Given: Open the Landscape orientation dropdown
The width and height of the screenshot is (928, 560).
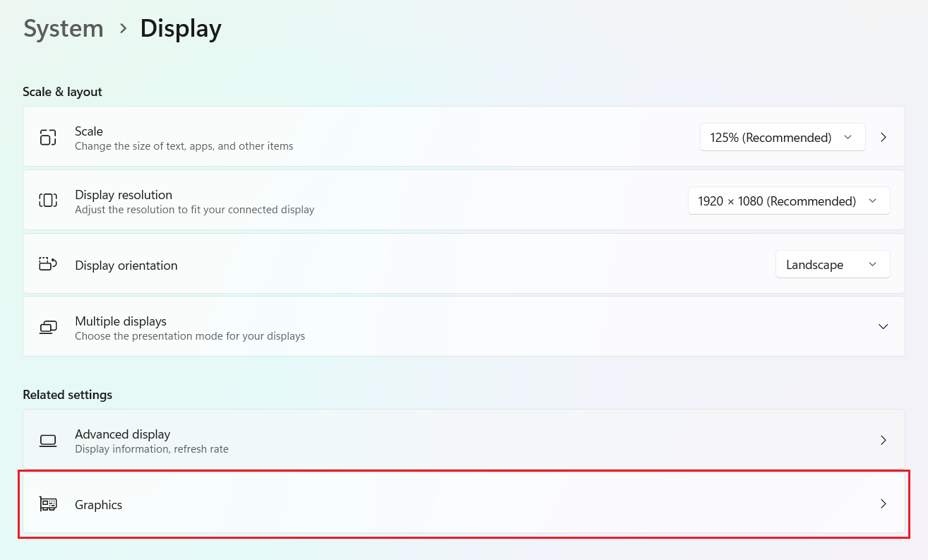Looking at the screenshot, I should point(832,265).
